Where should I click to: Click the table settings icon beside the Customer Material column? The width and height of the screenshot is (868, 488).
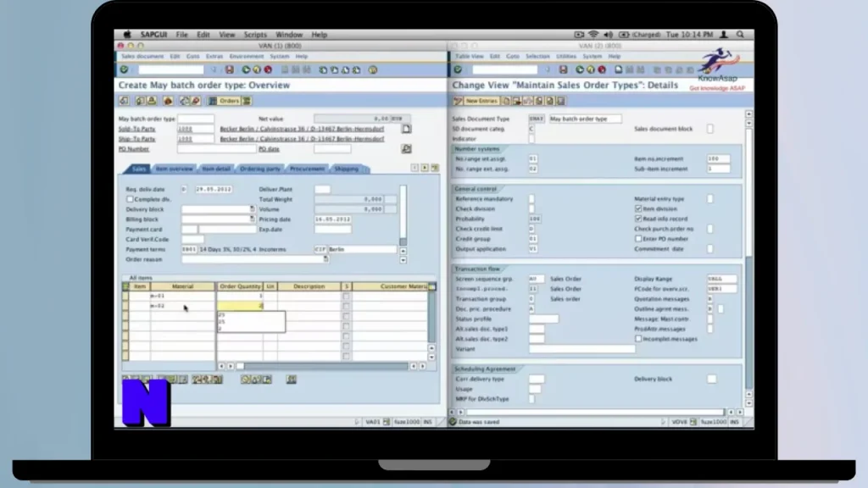(431, 286)
